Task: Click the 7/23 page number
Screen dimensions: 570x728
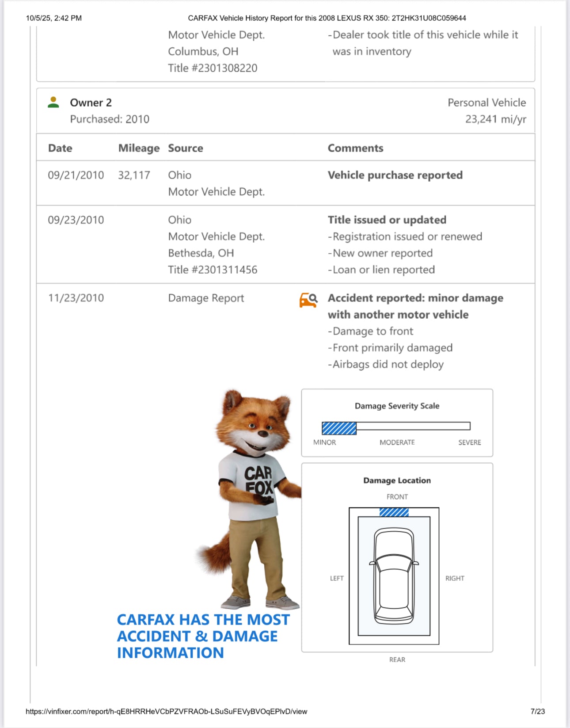Action: (x=537, y=711)
